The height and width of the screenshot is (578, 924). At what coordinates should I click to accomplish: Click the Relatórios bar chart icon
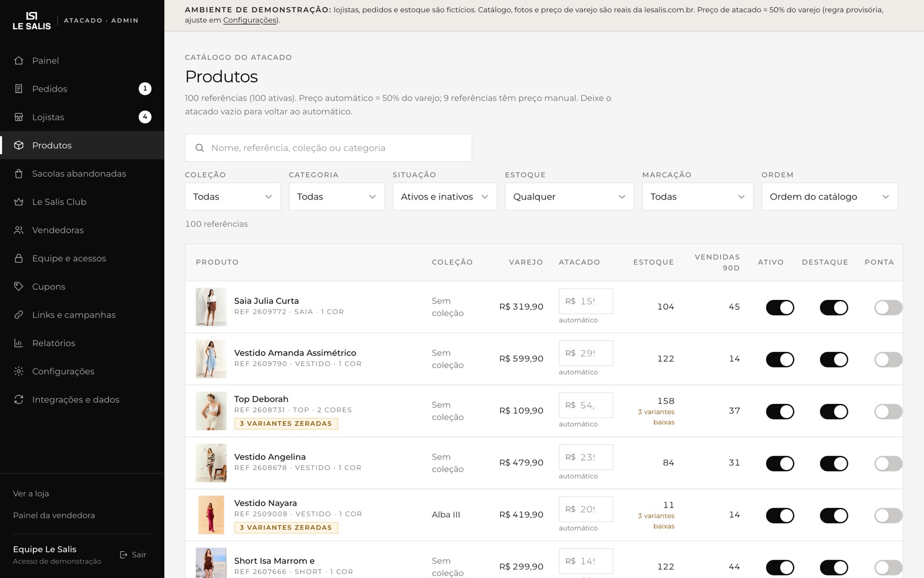click(x=18, y=343)
